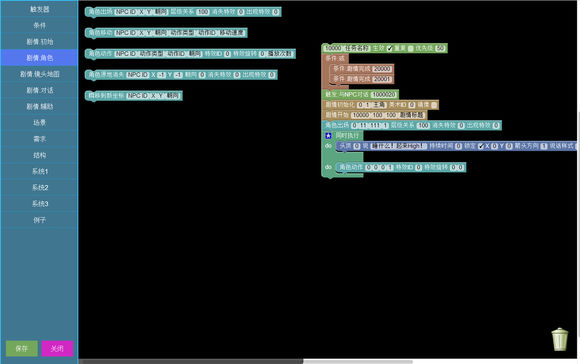
Task: Open the 剧情.镜头地图 category
Action: click(x=39, y=74)
